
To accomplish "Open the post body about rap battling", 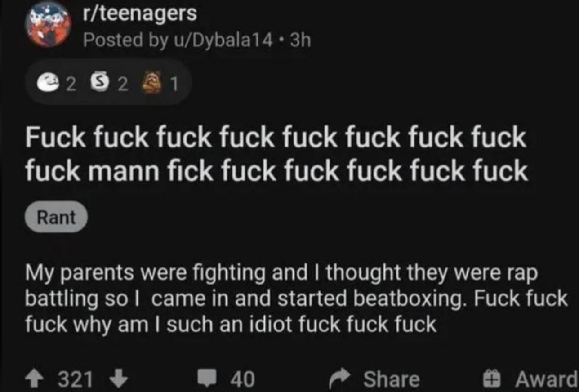I will [x=296, y=298].
